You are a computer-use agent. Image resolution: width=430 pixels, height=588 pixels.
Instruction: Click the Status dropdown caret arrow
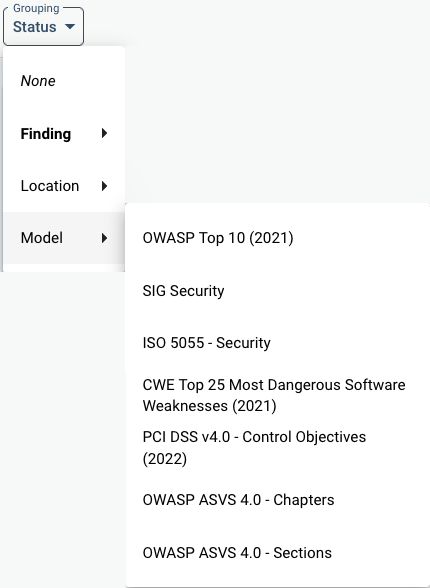click(70, 27)
